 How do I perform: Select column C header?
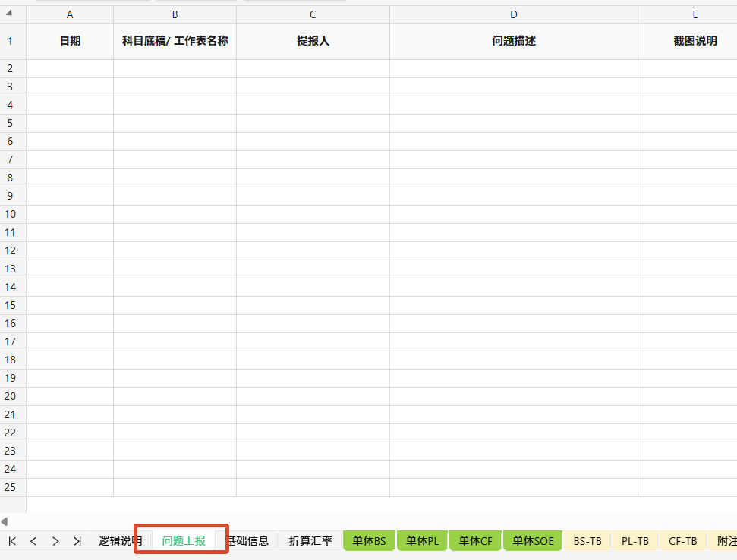[313, 14]
